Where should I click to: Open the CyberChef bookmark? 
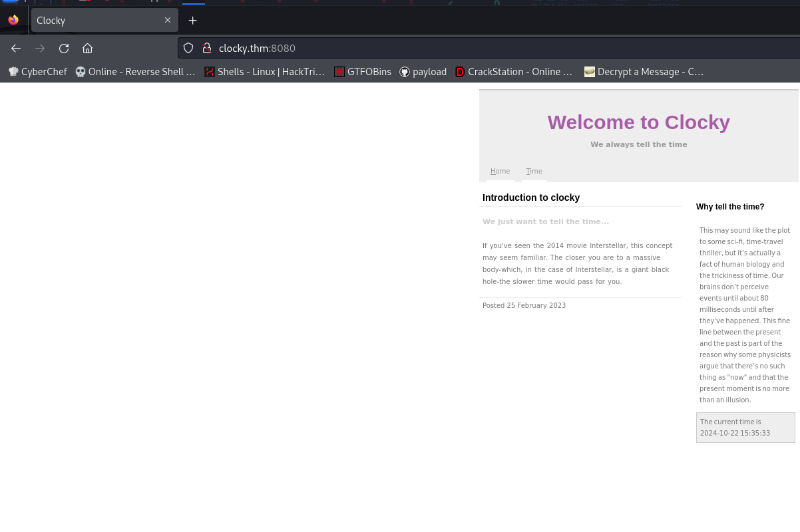(38, 72)
